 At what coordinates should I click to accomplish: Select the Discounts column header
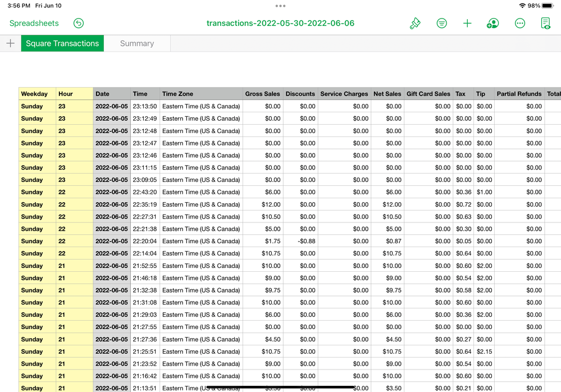pos(300,94)
